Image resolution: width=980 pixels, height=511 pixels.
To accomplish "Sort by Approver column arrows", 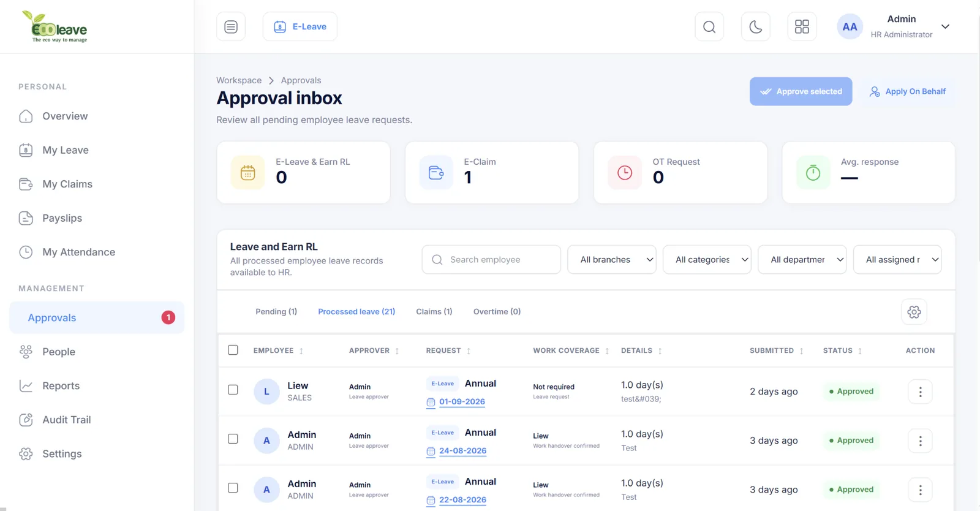I will [397, 351].
